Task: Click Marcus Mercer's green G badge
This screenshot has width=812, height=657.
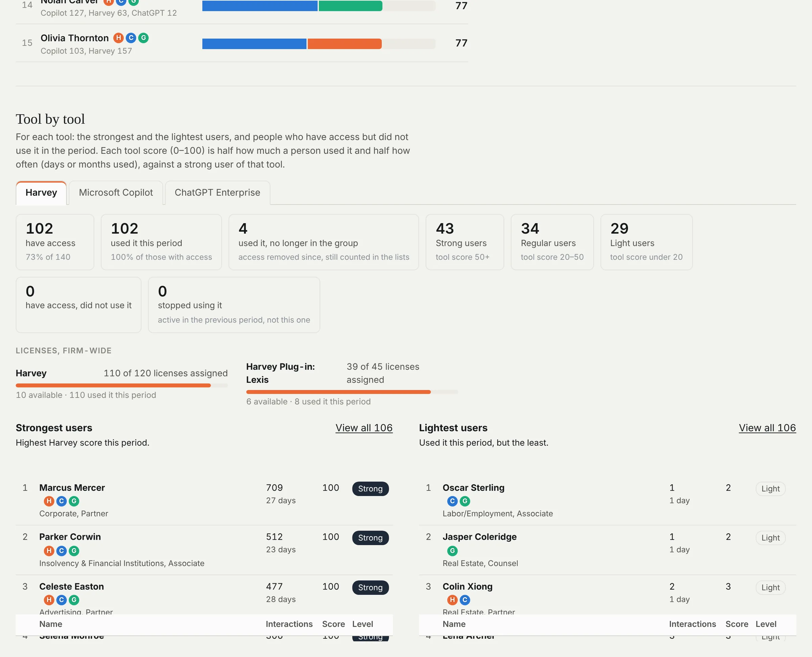Action: 74,501
